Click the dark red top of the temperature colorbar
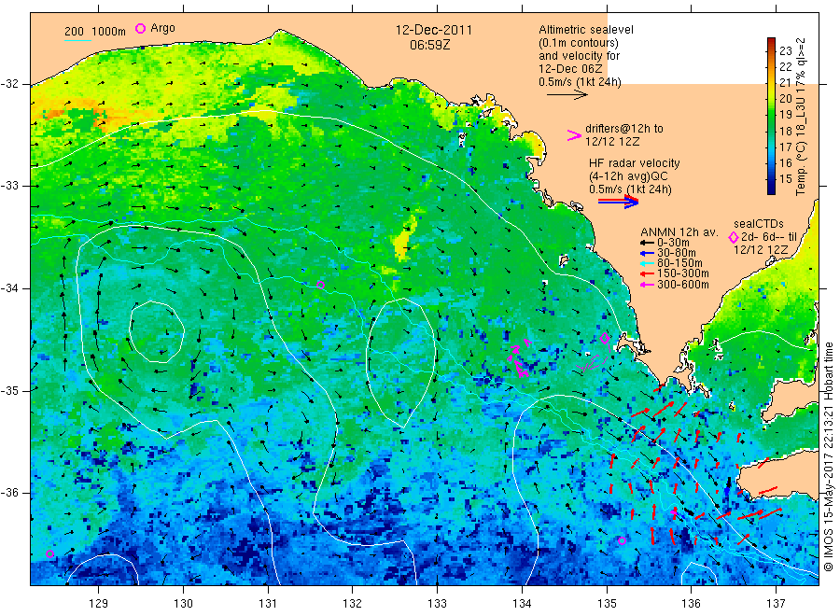Image resolution: width=840 pixels, height=616 pixels. (x=771, y=42)
